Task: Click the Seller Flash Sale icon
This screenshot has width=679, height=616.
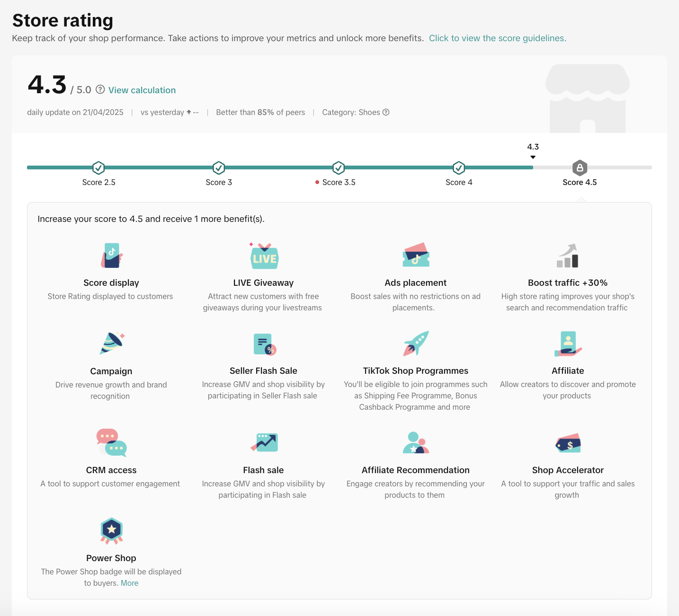Action: (x=264, y=344)
